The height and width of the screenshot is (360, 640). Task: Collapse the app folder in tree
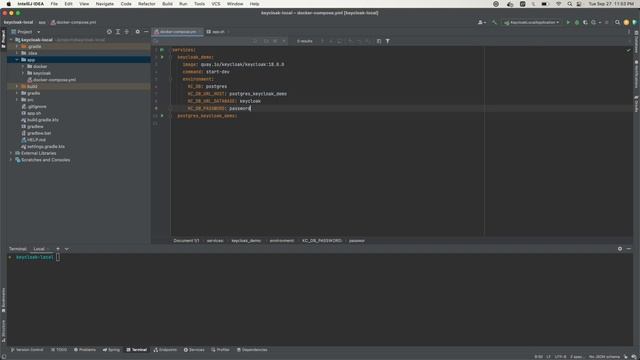coord(17,60)
